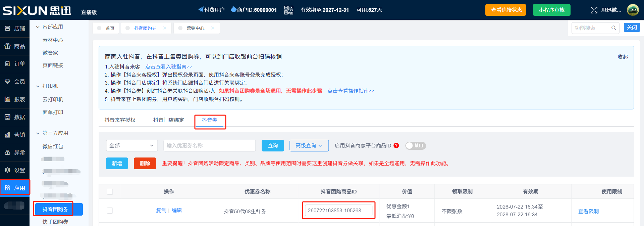Screen dimensions: 644x226
Task: Toggle fullscreen with the expand icon
Action: (594, 10)
